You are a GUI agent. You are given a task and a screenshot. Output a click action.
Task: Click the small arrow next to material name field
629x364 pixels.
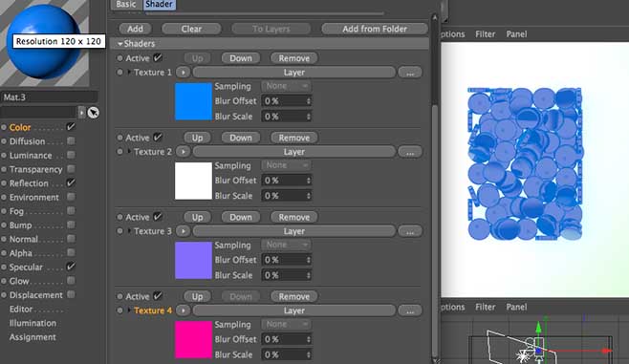[x=81, y=113]
